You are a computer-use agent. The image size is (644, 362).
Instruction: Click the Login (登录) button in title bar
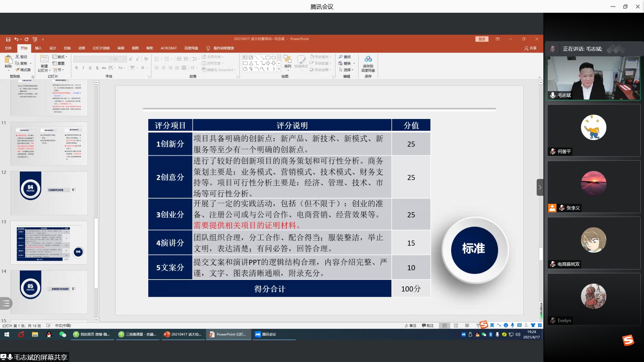point(482,39)
